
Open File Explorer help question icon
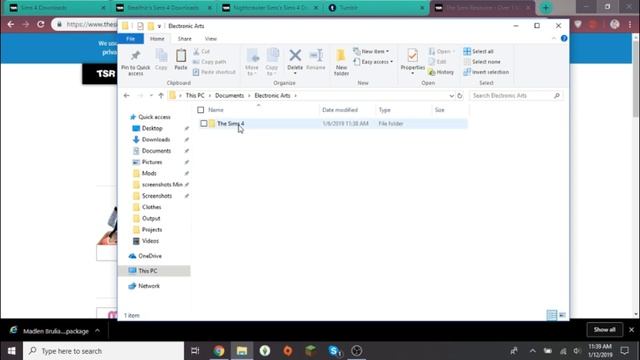(564, 38)
